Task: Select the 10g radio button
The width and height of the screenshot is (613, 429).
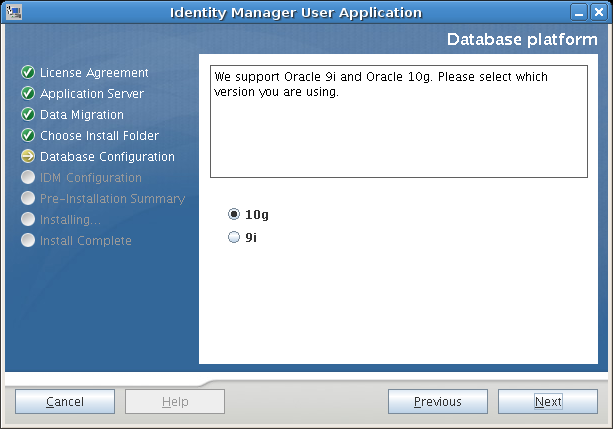Action: [x=234, y=214]
